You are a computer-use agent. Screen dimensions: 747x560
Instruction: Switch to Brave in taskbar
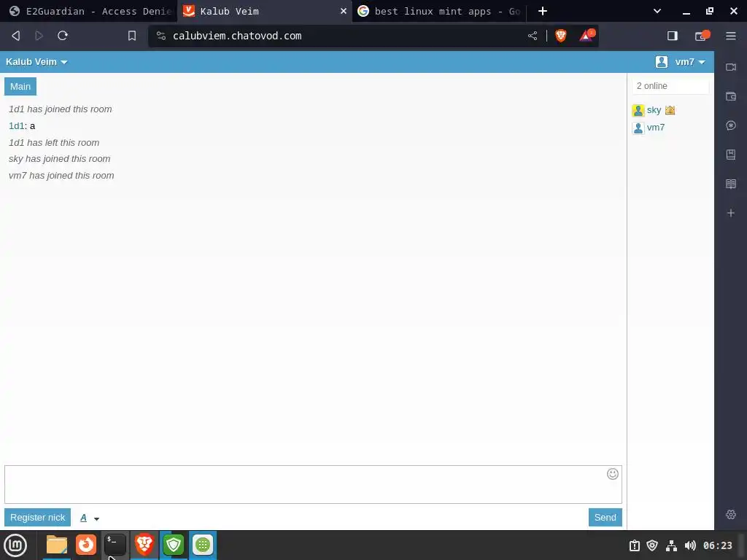point(144,545)
